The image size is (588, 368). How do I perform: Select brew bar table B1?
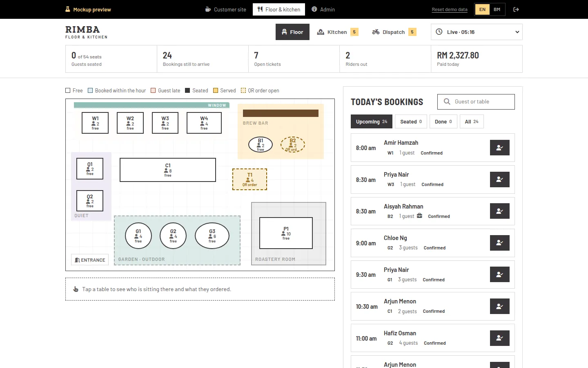tap(261, 144)
